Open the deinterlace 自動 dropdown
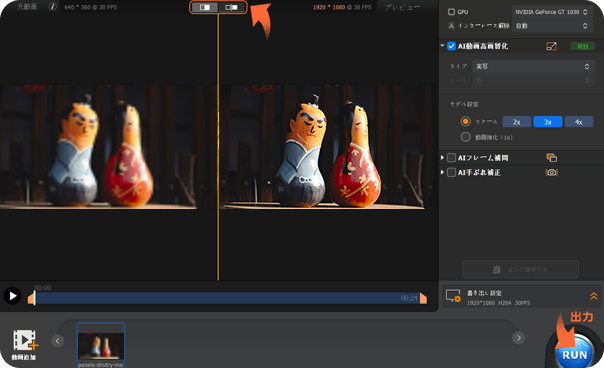This screenshot has width=604, height=368. [x=551, y=26]
